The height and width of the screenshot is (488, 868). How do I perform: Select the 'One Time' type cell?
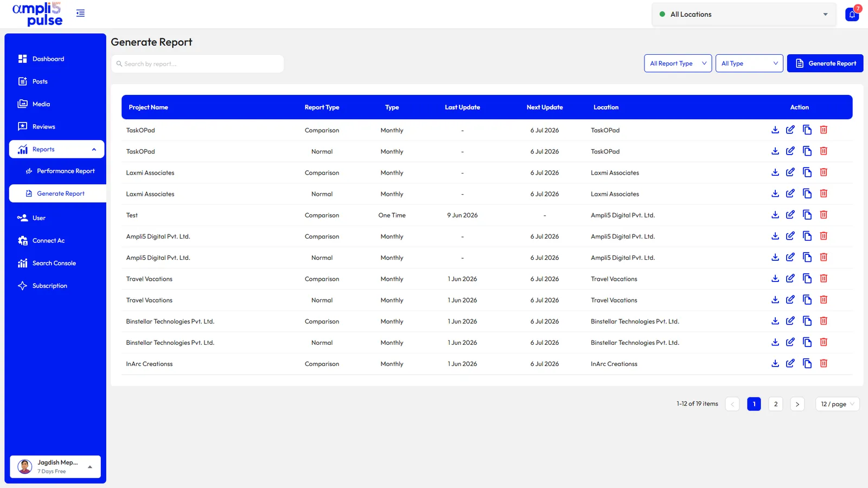pyautogui.click(x=392, y=215)
